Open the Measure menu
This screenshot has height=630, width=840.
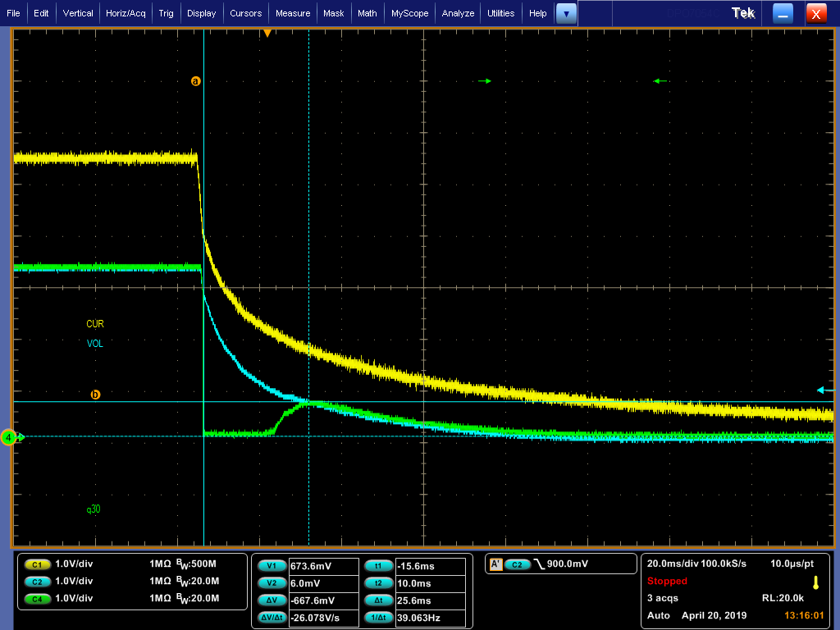(x=293, y=13)
